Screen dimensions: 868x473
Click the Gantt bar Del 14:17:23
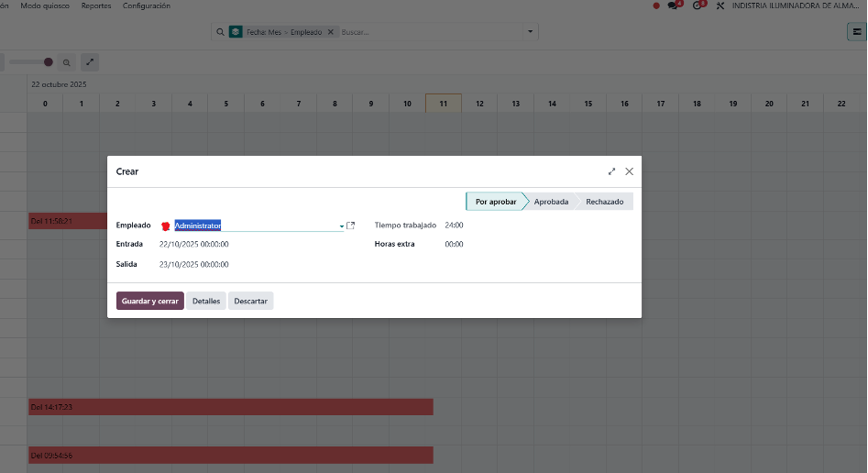click(231, 407)
